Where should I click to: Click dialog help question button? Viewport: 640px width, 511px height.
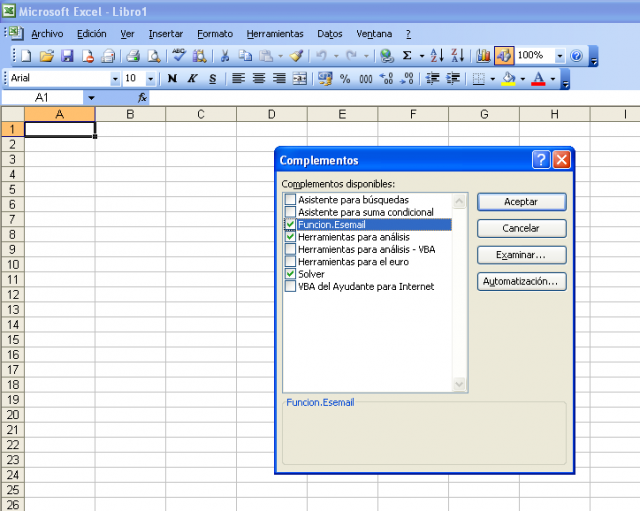click(x=541, y=160)
